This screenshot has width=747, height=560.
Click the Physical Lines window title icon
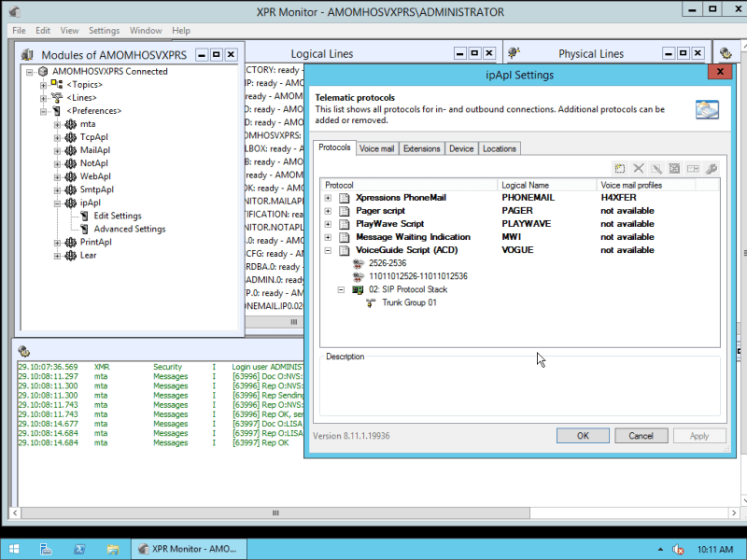[514, 53]
